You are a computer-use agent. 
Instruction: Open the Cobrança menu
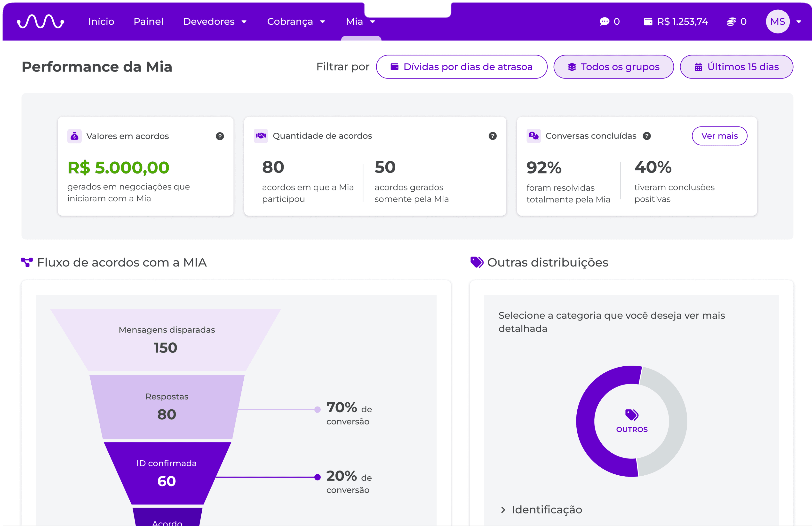(296, 22)
